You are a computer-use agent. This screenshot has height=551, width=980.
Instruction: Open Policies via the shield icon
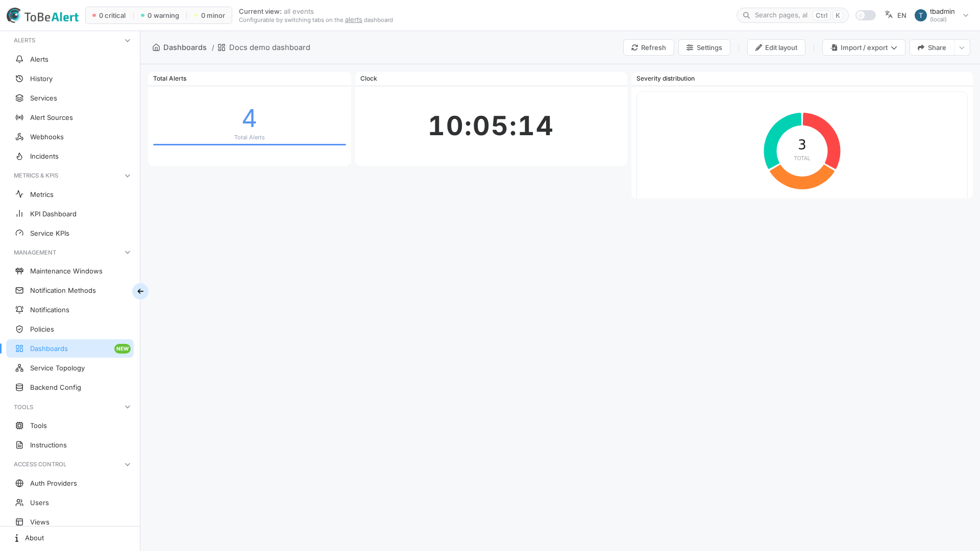click(19, 329)
